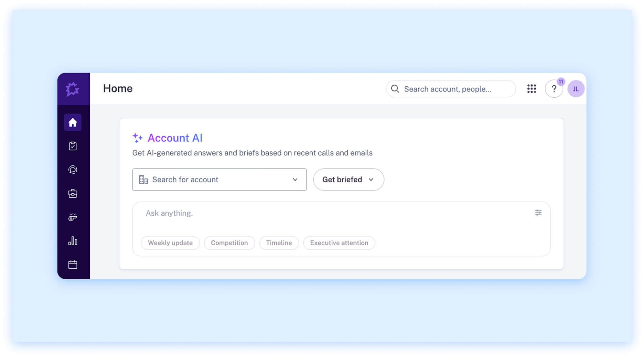Select the Weekly update suggestion chip
Viewport: 644px width, 357px height.
(x=170, y=243)
